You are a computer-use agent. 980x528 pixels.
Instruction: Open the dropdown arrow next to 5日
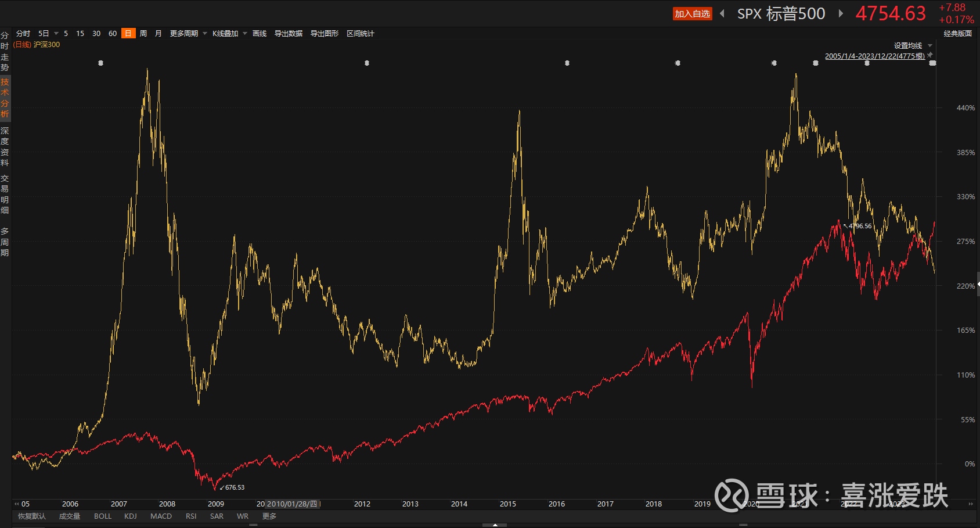coord(56,34)
